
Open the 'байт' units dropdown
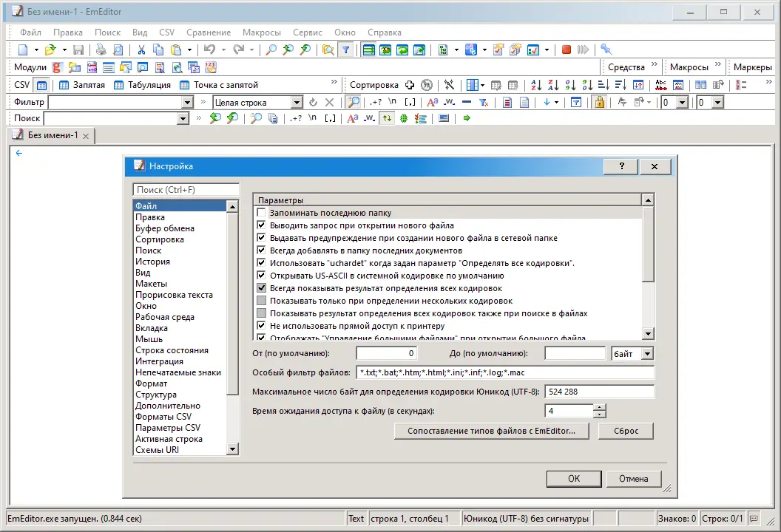pos(647,354)
